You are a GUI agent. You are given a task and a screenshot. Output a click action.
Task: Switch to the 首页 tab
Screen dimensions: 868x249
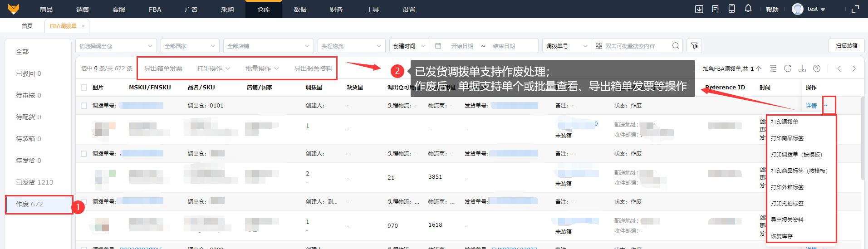(x=27, y=26)
